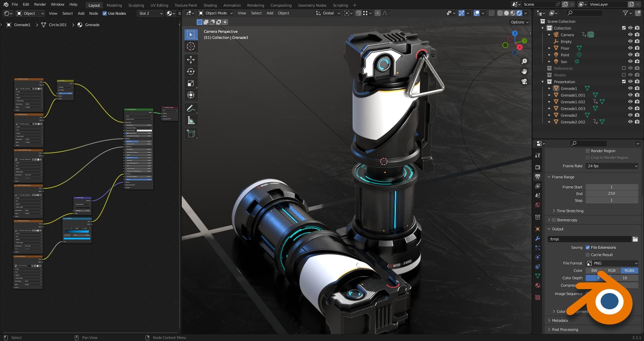This screenshot has width=644, height=341.
Task: Expand the Time Stretching panel
Action: click(570, 211)
